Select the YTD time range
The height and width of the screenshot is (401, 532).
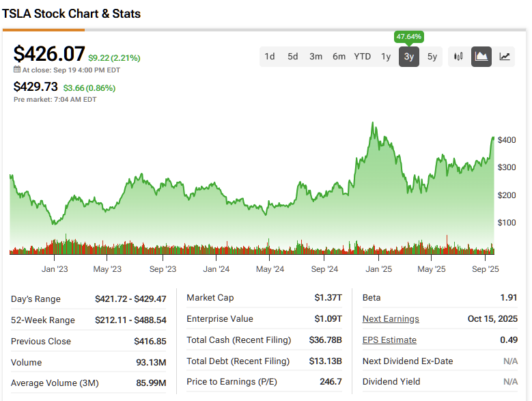(x=363, y=56)
